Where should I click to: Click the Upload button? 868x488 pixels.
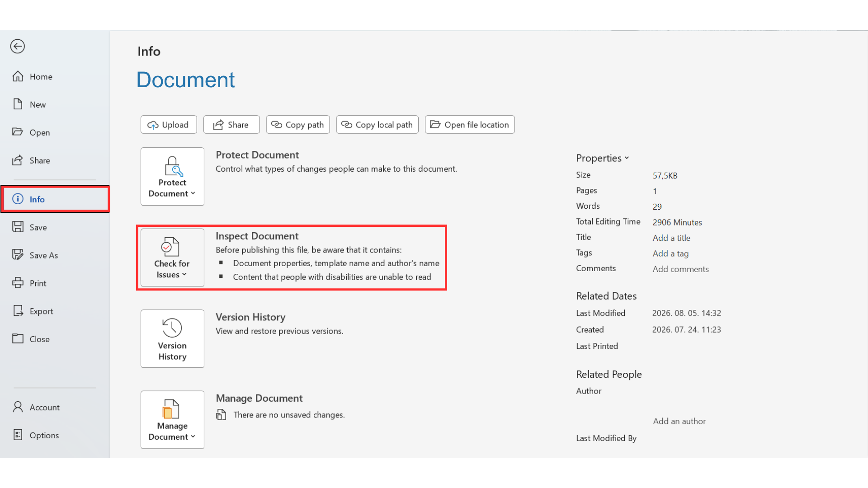pos(169,125)
